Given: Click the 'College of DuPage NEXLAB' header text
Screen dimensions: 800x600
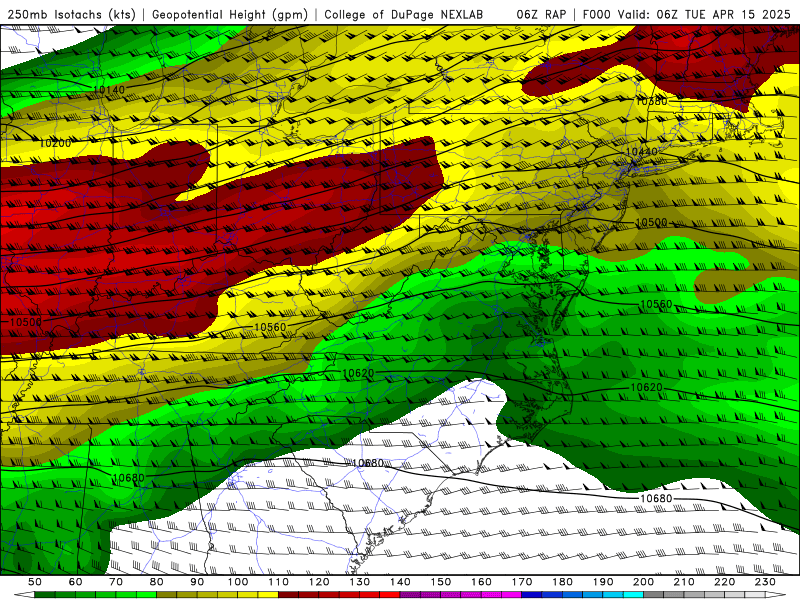Looking at the screenshot, I should coord(404,14).
